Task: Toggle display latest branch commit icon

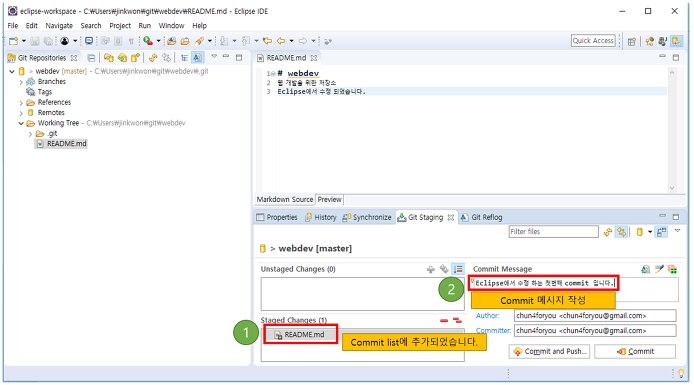Action: [197, 58]
